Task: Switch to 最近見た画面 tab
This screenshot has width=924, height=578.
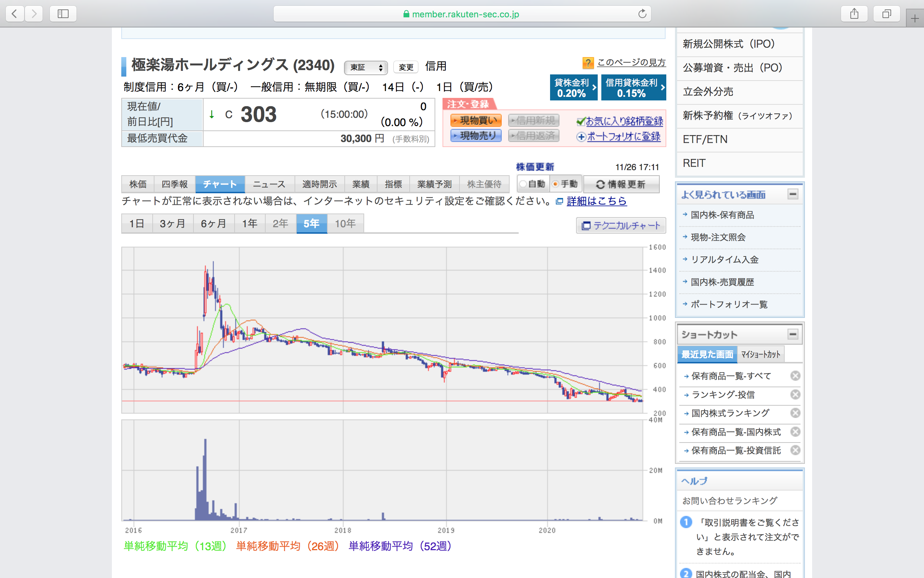Action: point(707,354)
